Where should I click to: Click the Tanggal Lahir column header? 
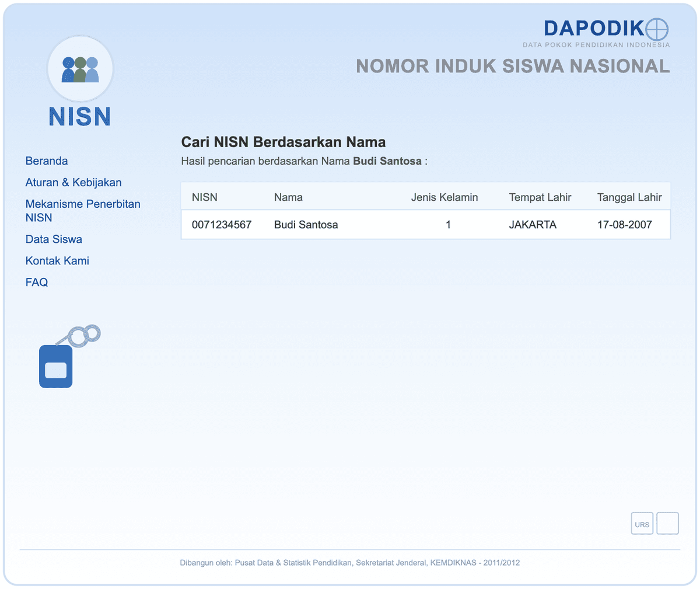pyautogui.click(x=629, y=197)
